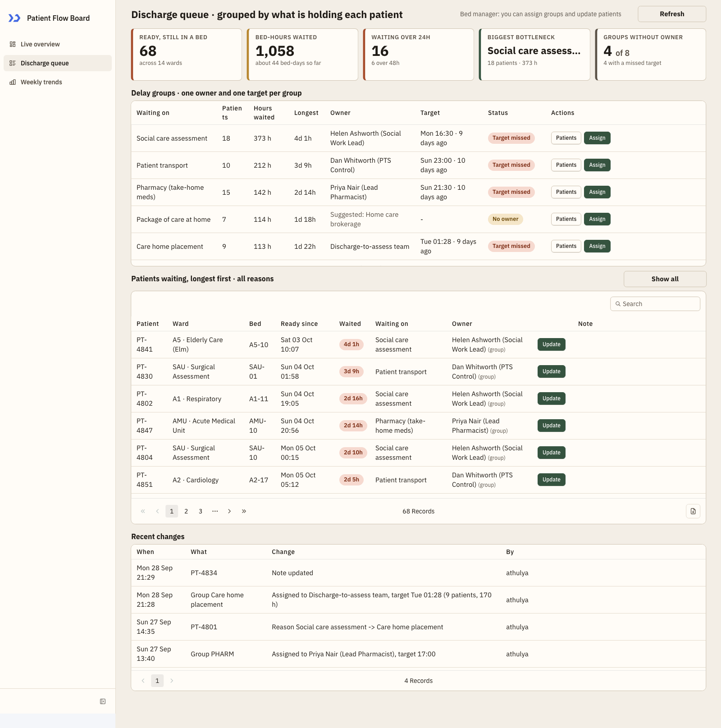721x728 pixels.
Task: Collapse the sidebar using the bottom icon
Action: click(x=103, y=701)
